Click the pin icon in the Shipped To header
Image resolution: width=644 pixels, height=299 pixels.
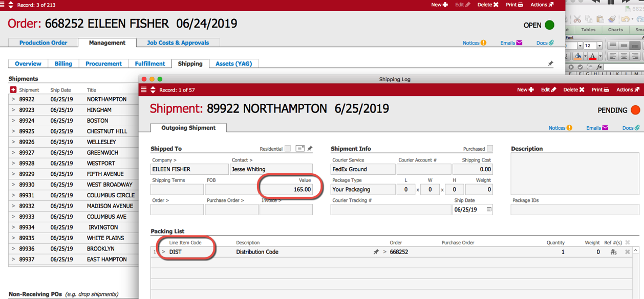click(x=310, y=149)
